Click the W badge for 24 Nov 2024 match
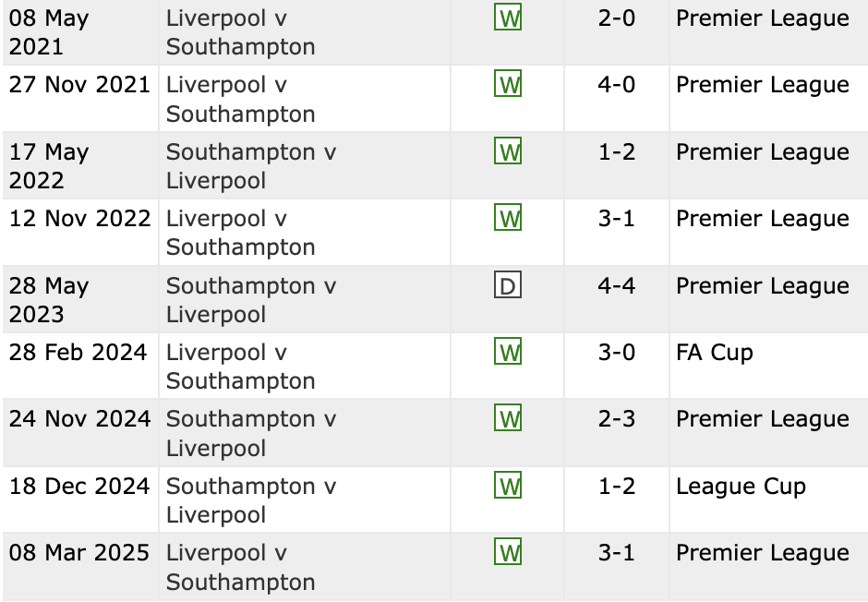Viewport: 868px width, 602px height. pyautogui.click(x=508, y=419)
